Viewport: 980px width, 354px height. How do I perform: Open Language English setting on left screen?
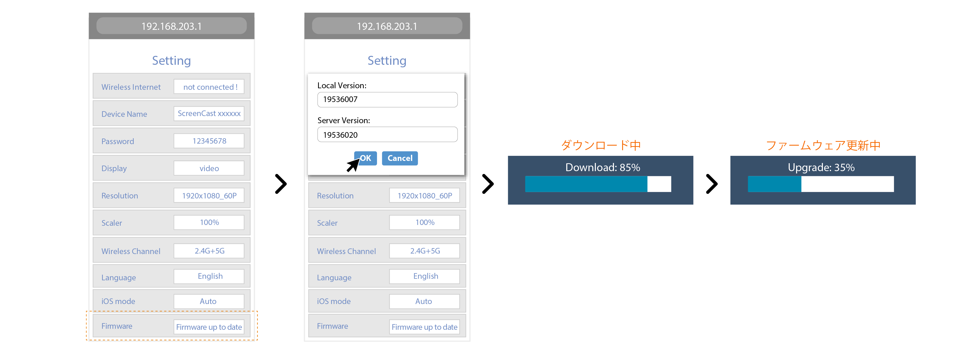[209, 276]
